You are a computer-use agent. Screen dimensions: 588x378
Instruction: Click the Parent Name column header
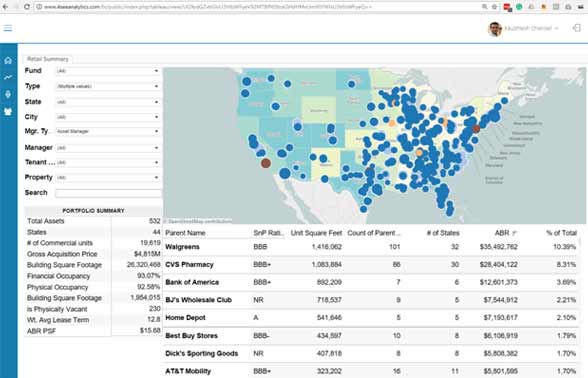185,233
